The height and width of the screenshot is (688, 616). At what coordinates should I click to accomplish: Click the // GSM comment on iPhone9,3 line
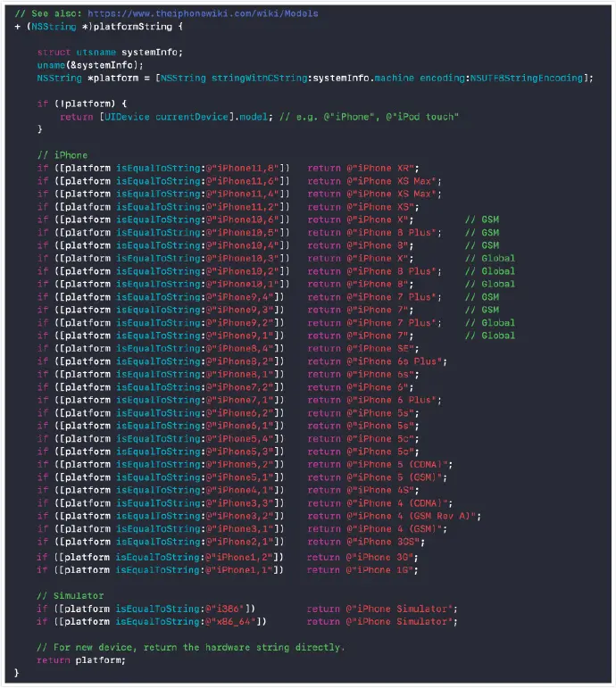pos(482,311)
